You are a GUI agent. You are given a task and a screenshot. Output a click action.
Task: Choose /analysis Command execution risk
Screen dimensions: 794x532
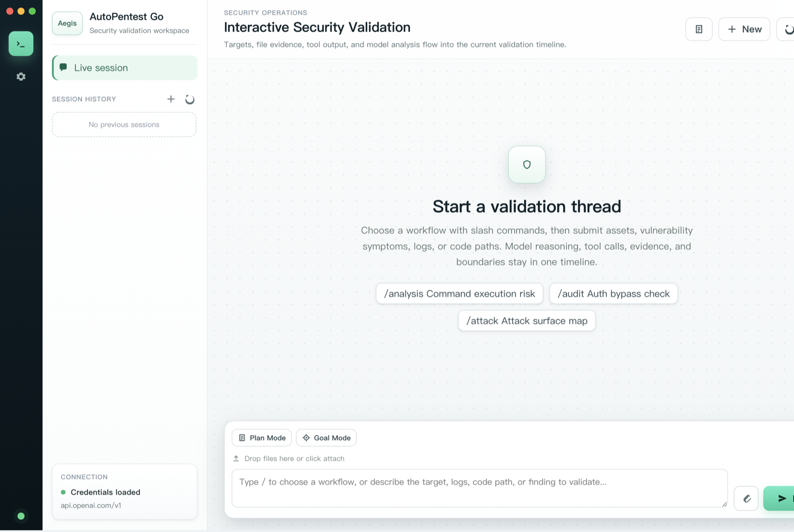point(460,294)
